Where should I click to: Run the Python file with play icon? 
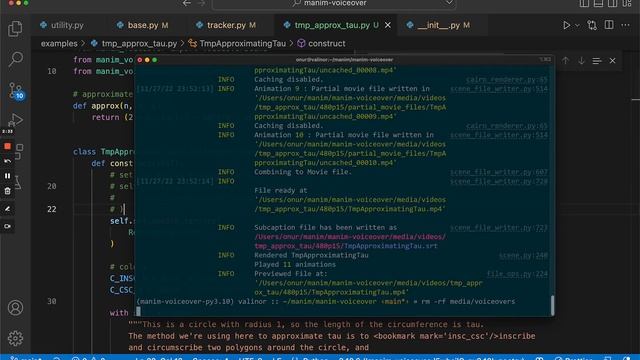click(x=567, y=25)
